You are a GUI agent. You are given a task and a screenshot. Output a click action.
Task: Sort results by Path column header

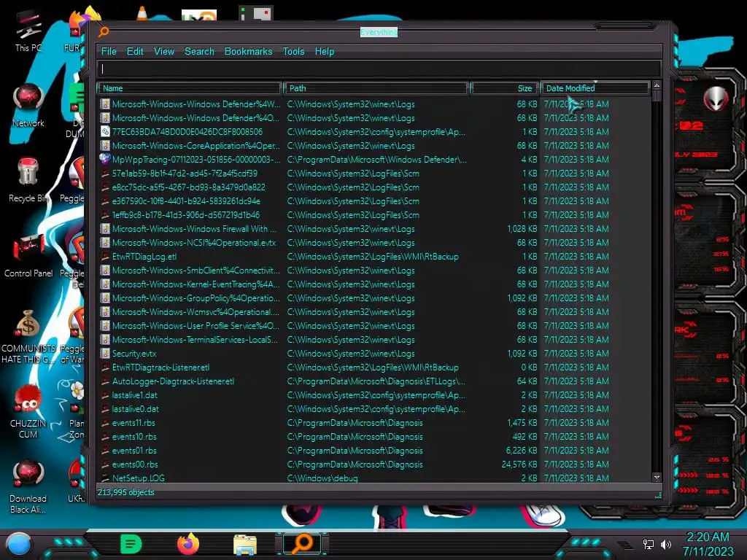pos(376,88)
